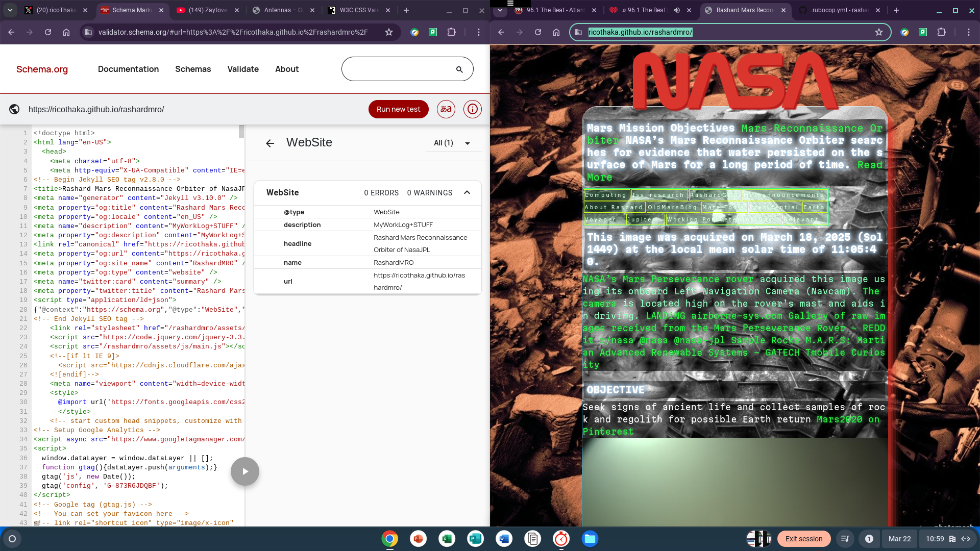Click the Exit session button in shelf
The width and height of the screenshot is (980, 551).
tap(803, 539)
